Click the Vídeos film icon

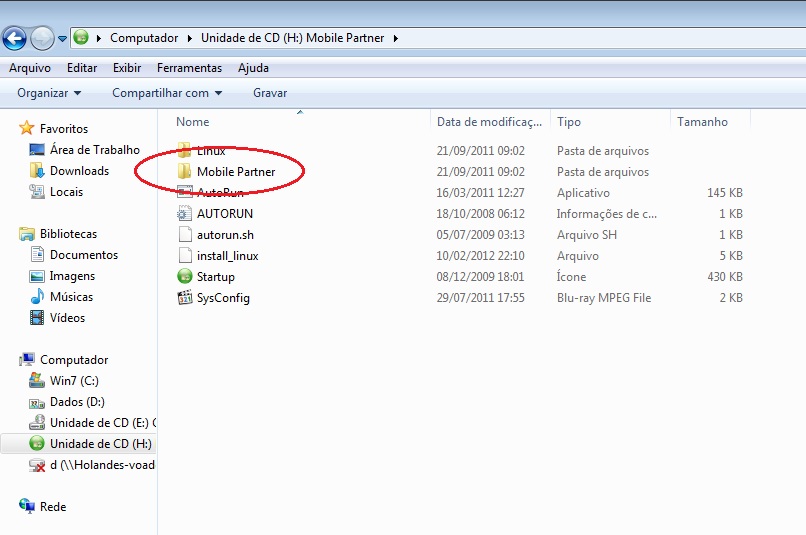[36, 318]
